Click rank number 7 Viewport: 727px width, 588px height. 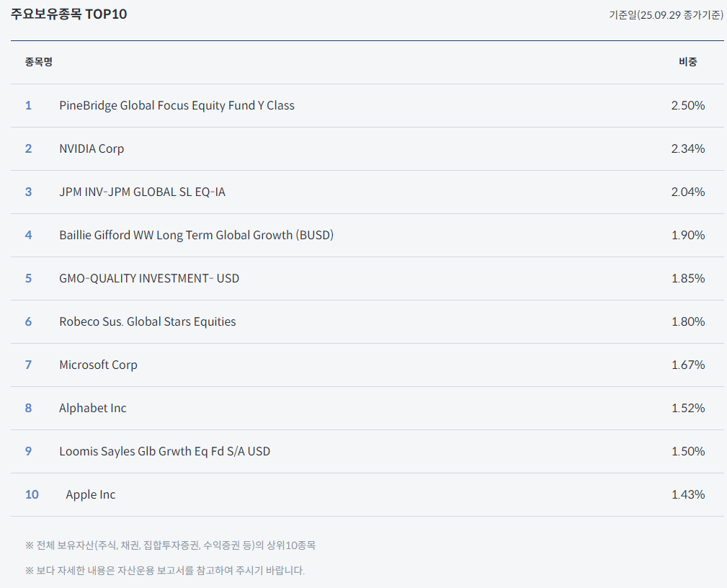point(28,365)
